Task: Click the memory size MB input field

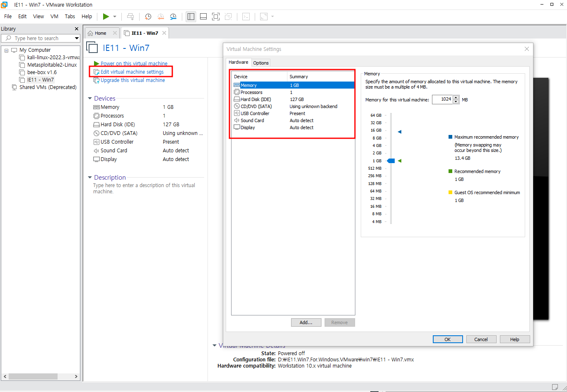Action: (442, 99)
